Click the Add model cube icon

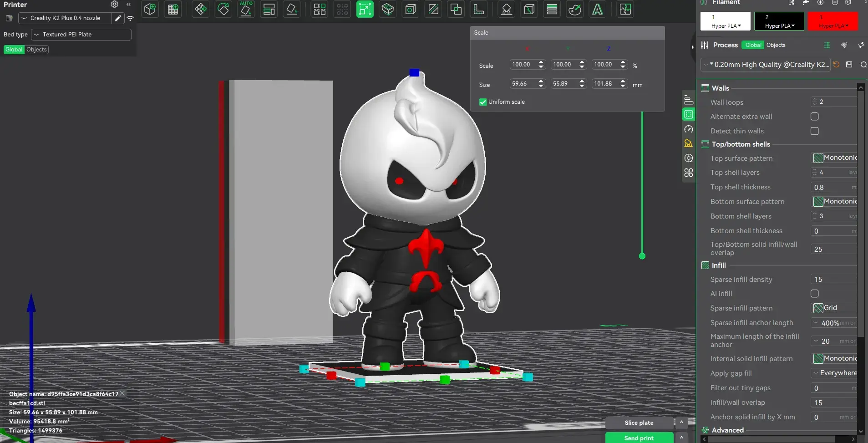point(150,9)
